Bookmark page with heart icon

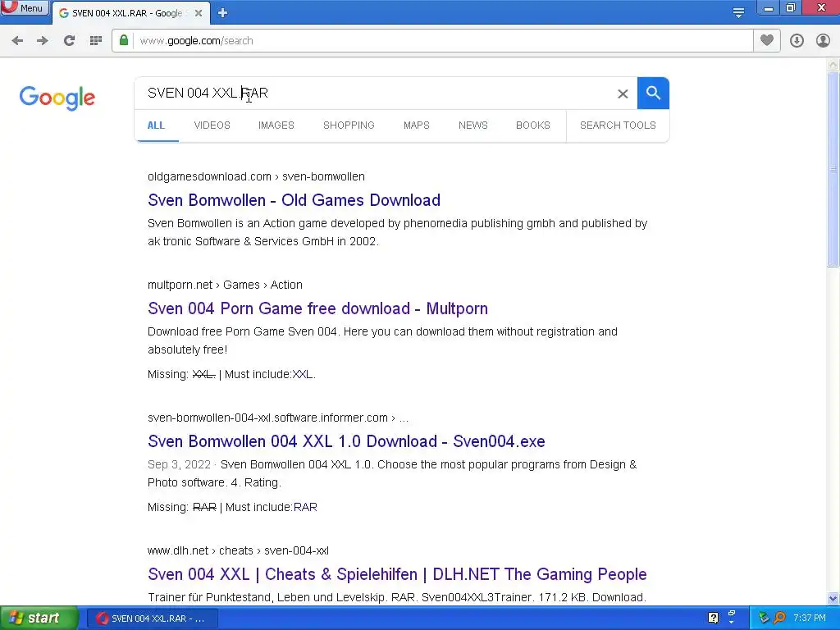[767, 41]
